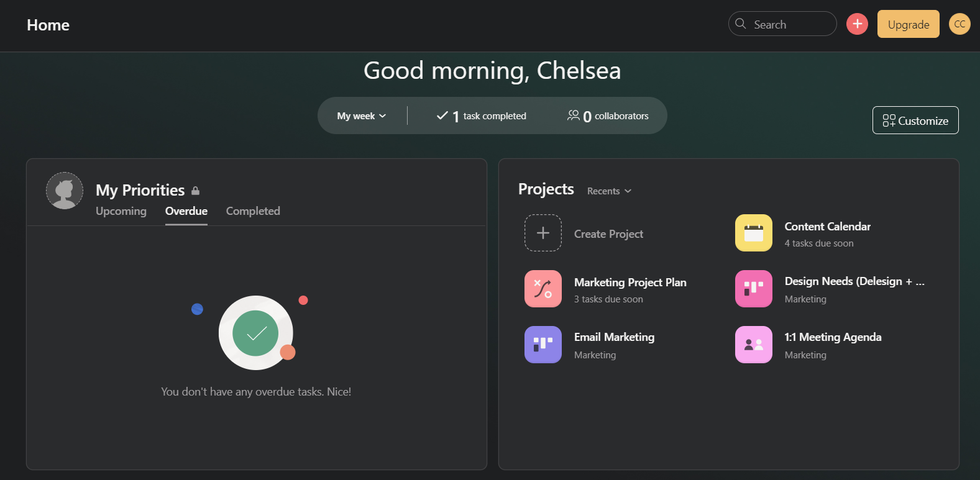Open the Email Marketing project icon

(543, 345)
